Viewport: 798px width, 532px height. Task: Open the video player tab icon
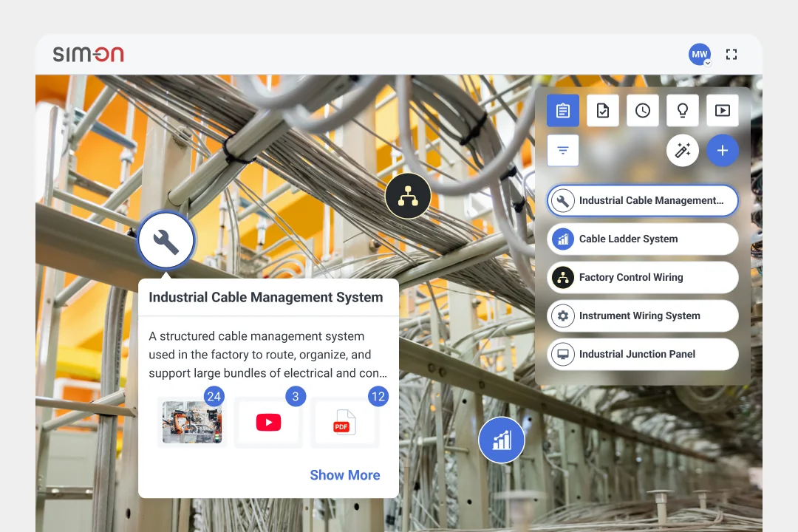pos(723,111)
